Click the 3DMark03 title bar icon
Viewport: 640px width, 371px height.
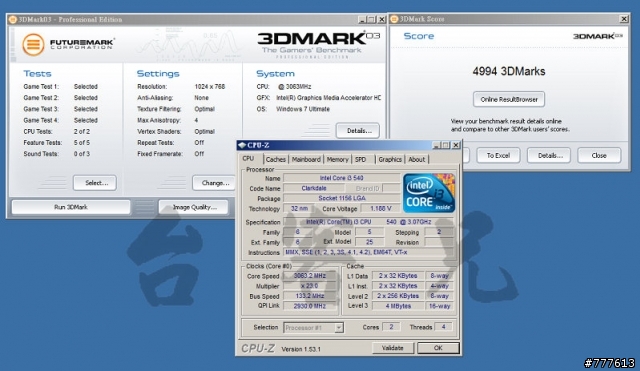(13, 19)
